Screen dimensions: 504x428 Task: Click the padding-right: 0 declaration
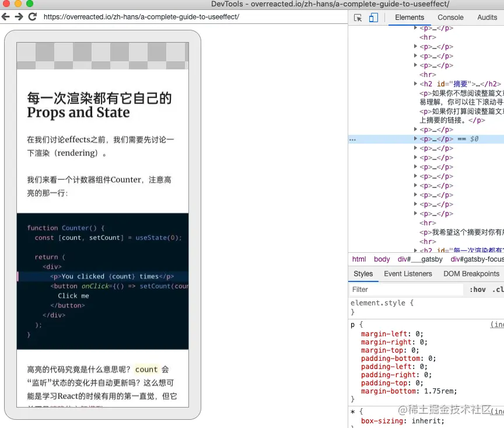(396, 375)
